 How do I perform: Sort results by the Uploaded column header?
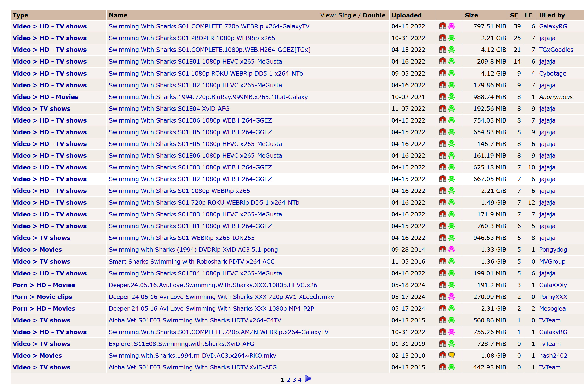[406, 15]
